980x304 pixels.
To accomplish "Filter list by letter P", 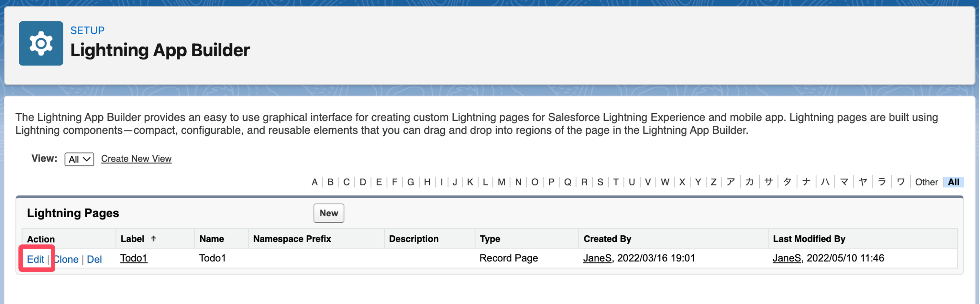I will pyautogui.click(x=551, y=182).
